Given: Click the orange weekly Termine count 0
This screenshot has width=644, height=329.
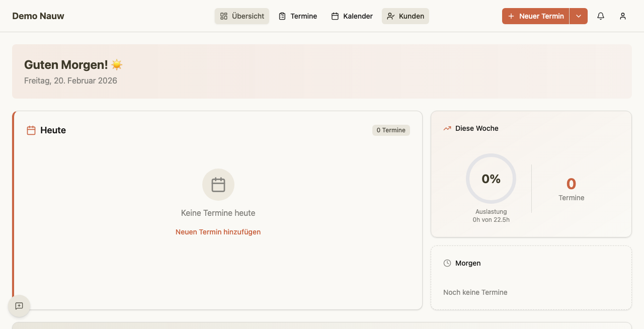Looking at the screenshot, I should [572, 184].
